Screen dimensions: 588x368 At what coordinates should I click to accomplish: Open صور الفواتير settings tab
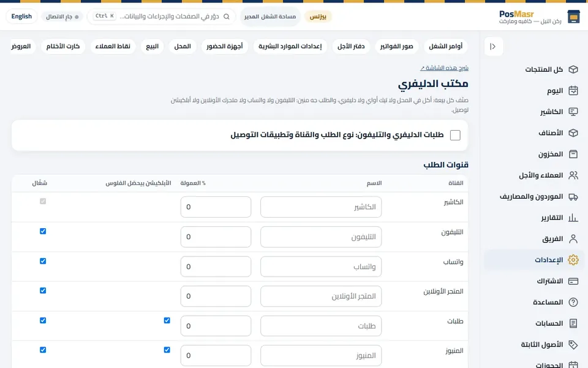pos(396,47)
